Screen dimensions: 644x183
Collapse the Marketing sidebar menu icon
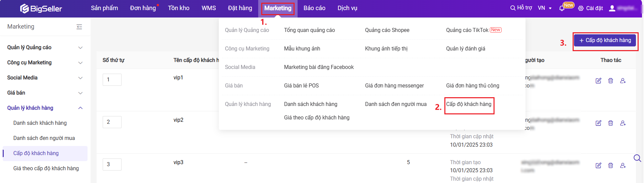[x=79, y=27]
